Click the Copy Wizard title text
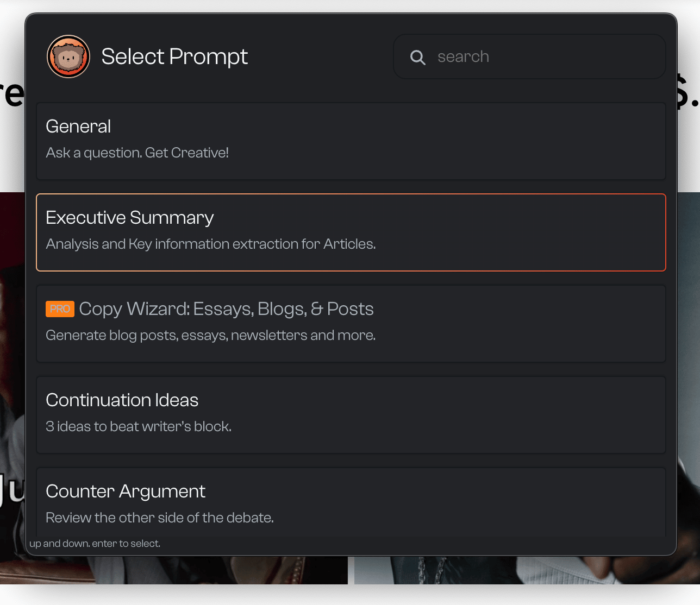Viewport: 700px width, 605px height. pos(226,309)
